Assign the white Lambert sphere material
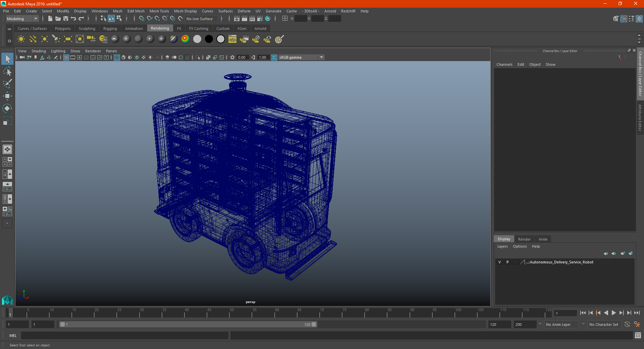The image size is (644, 349). click(197, 39)
